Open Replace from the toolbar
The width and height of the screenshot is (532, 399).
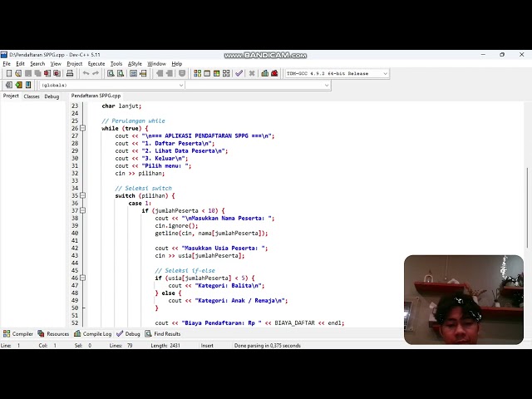[x=120, y=73]
